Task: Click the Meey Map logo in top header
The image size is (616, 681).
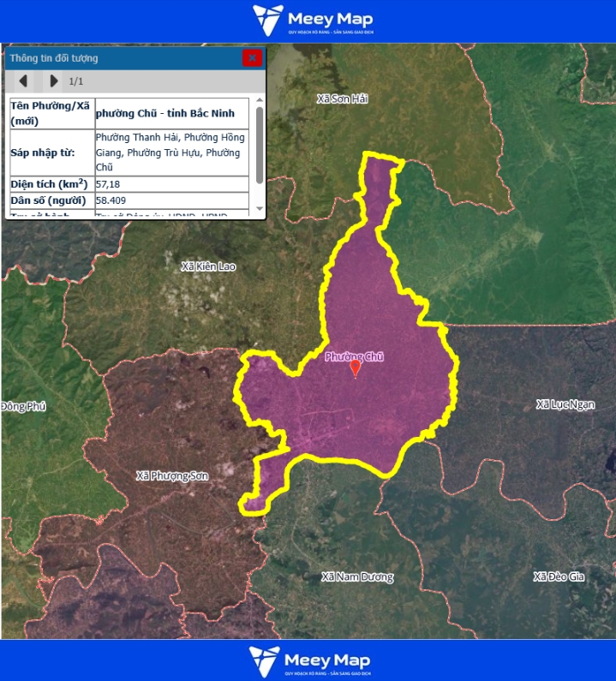Action: 313,21
